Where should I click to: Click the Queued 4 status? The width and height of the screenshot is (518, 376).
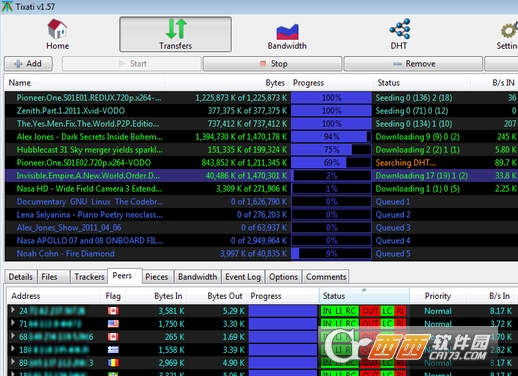click(x=393, y=241)
